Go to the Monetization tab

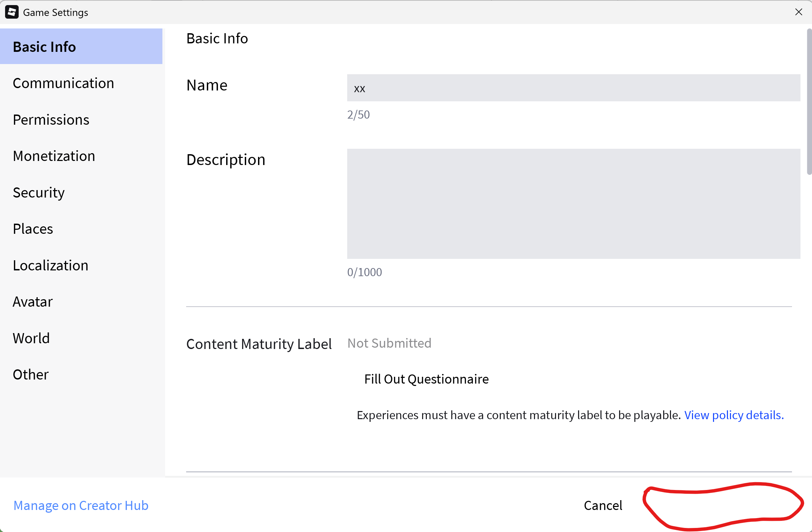tap(54, 156)
